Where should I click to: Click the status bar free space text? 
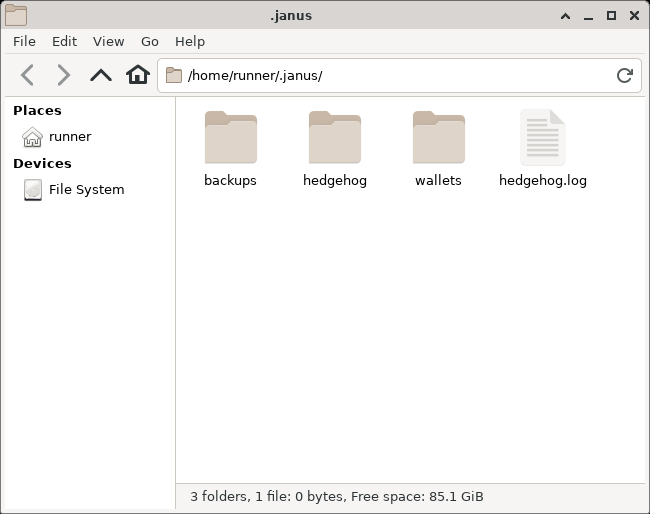417,497
